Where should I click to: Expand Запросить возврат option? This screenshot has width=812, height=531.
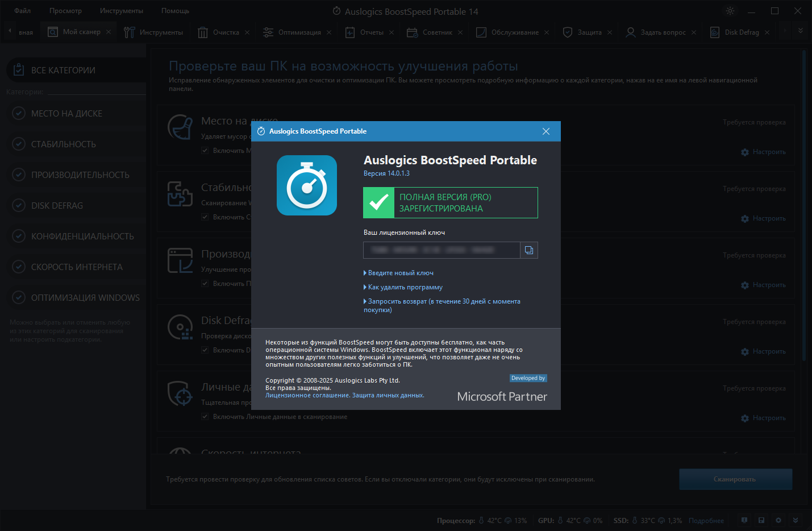tap(442, 305)
